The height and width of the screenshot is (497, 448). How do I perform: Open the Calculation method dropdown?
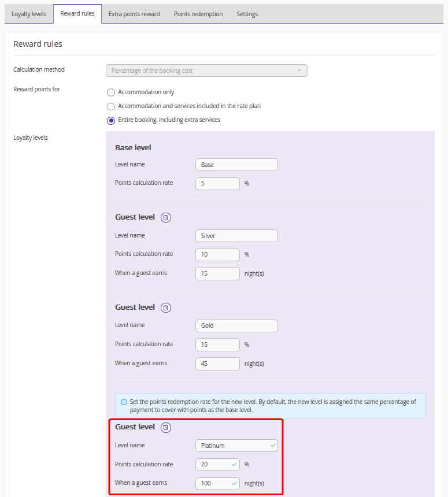pyautogui.click(x=206, y=71)
